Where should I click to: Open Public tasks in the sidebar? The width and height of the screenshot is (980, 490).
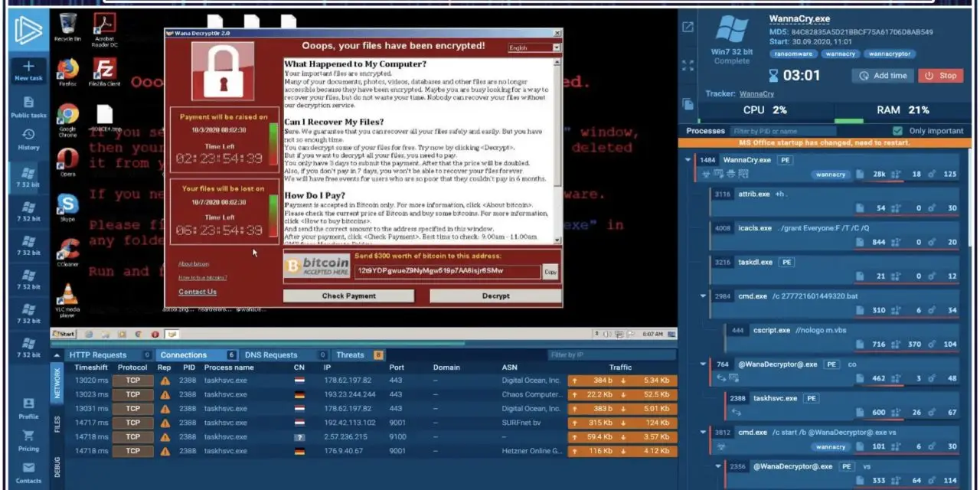(28, 107)
